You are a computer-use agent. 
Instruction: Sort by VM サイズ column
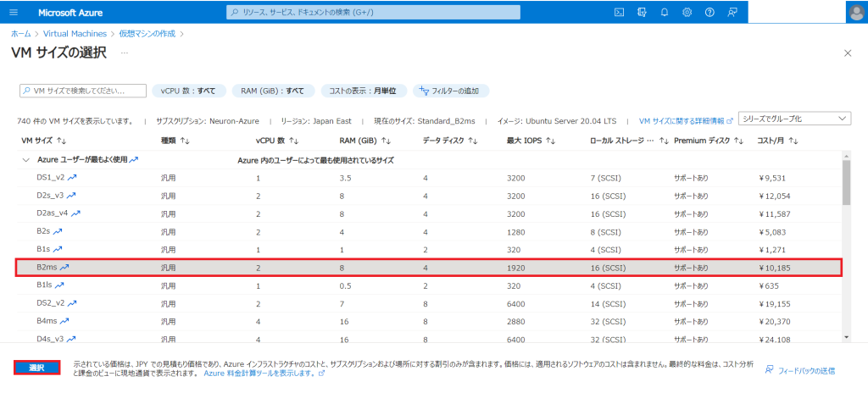pos(43,141)
